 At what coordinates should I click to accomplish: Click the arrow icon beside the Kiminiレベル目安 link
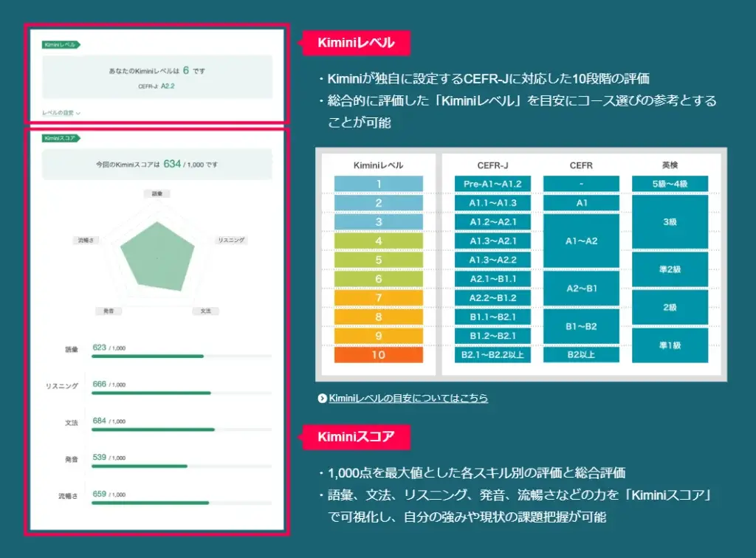point(322,399)
